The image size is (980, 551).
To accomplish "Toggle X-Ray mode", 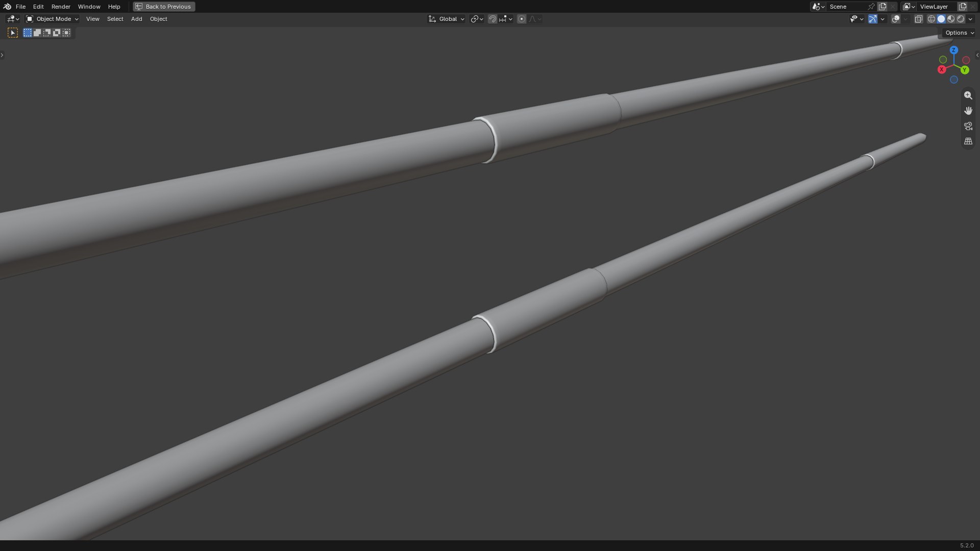I will click(919, 19).
